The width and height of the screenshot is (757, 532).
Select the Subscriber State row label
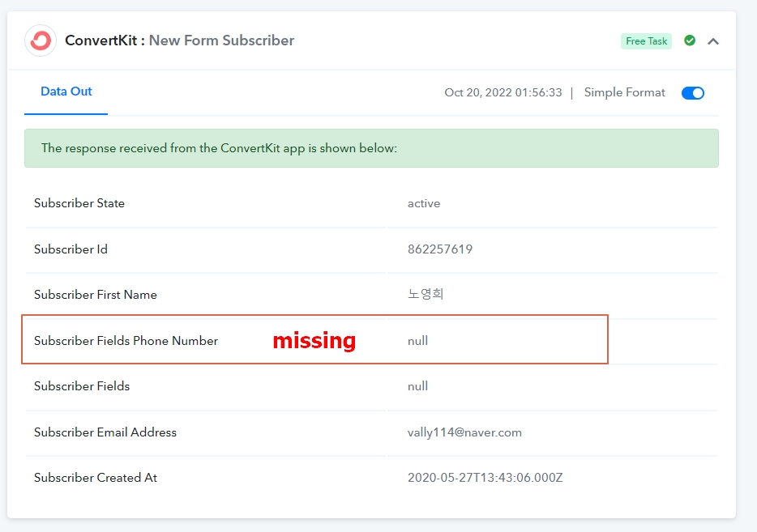pyautogui.click(x=79, y=203)
